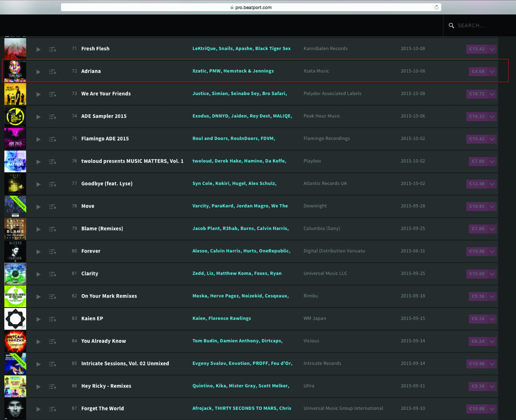Open price dropdown for Flamingo ADE 2015

(x=492, y=139)
